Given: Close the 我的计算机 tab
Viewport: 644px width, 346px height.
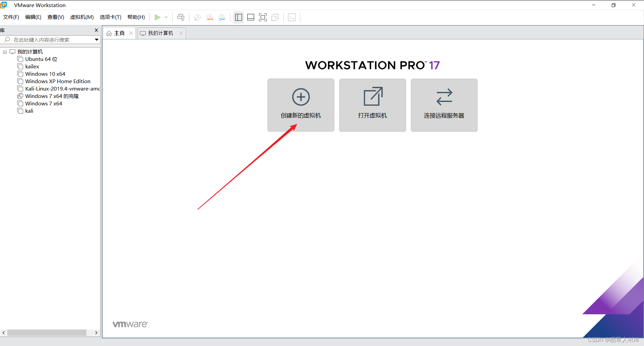Looking at the screenshot, I should pyautogui.click(x=181, y=33).
